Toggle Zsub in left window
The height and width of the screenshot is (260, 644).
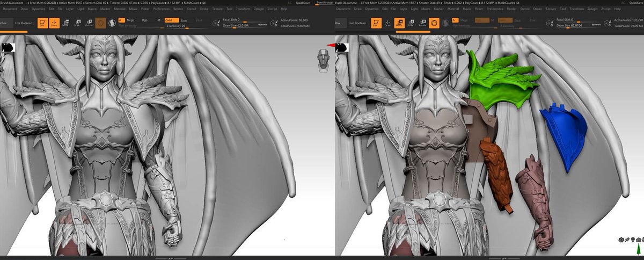point(184,20)
